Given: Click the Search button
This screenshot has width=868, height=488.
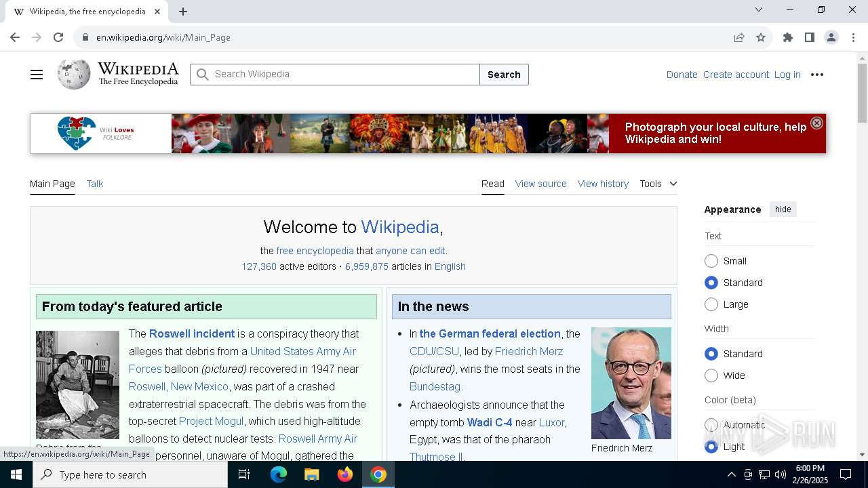Looking at the screenshot, I should coord(504,75).
